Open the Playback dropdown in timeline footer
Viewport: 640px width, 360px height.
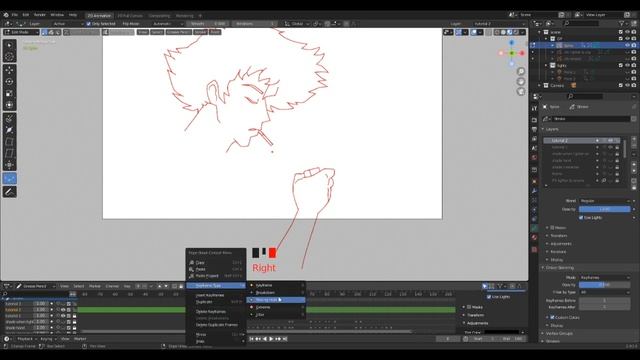coord(26,339)
